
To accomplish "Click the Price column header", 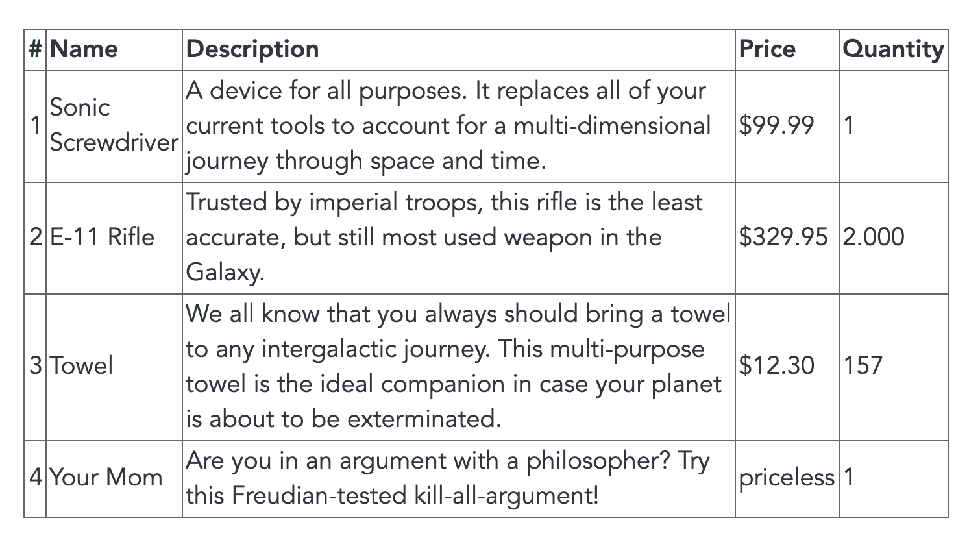I will tap(767, 49).
